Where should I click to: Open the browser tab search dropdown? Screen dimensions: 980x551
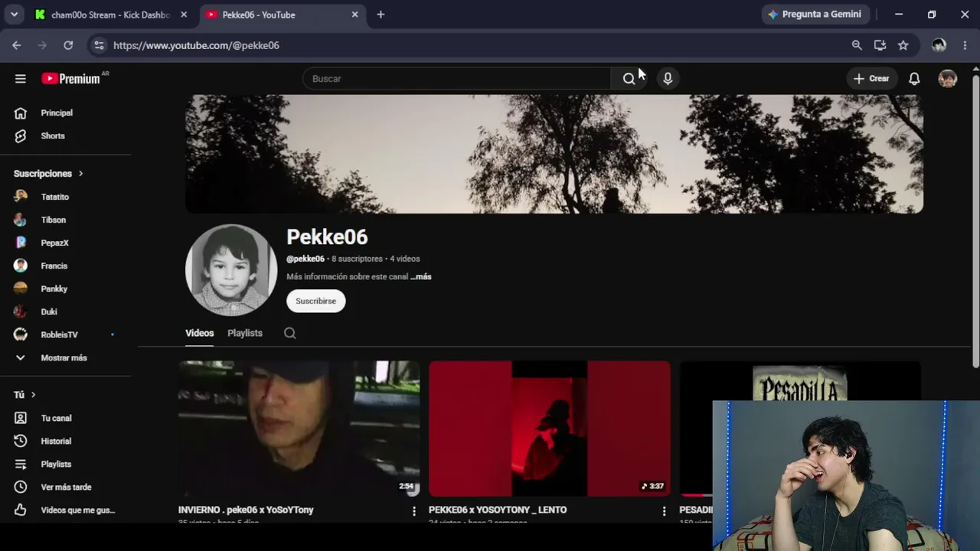pos(14,15)
